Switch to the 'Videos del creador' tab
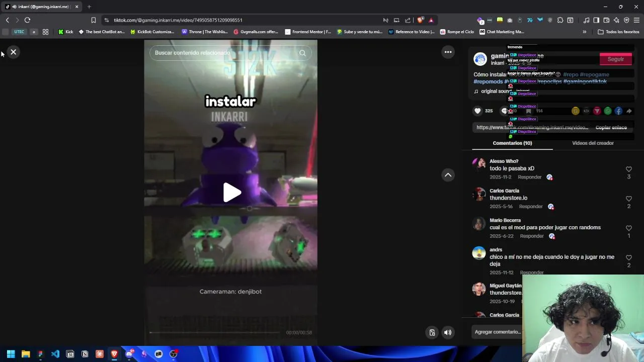 click(x=593, y=143)
